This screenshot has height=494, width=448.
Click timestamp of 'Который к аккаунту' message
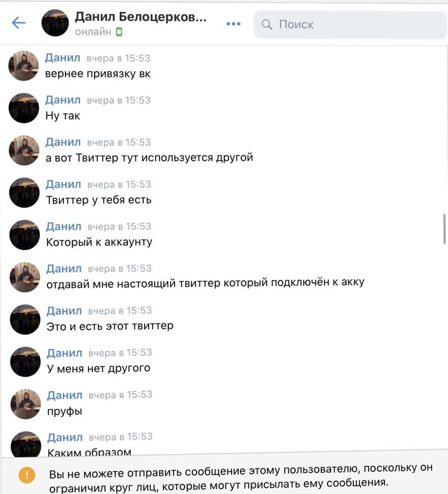119,226
